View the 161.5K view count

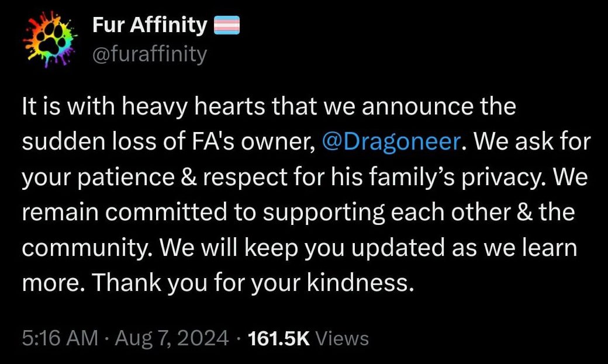279,338
